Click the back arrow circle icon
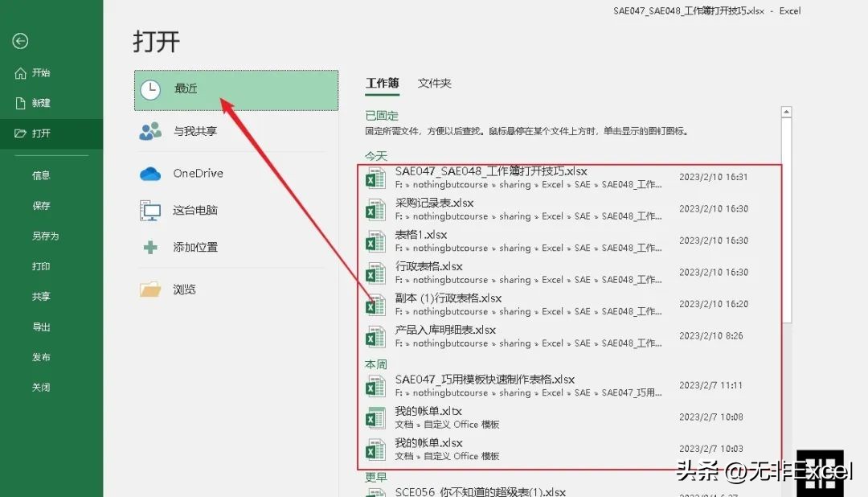The height and width of the screenshot is (497, 868). tap(20, 41)
